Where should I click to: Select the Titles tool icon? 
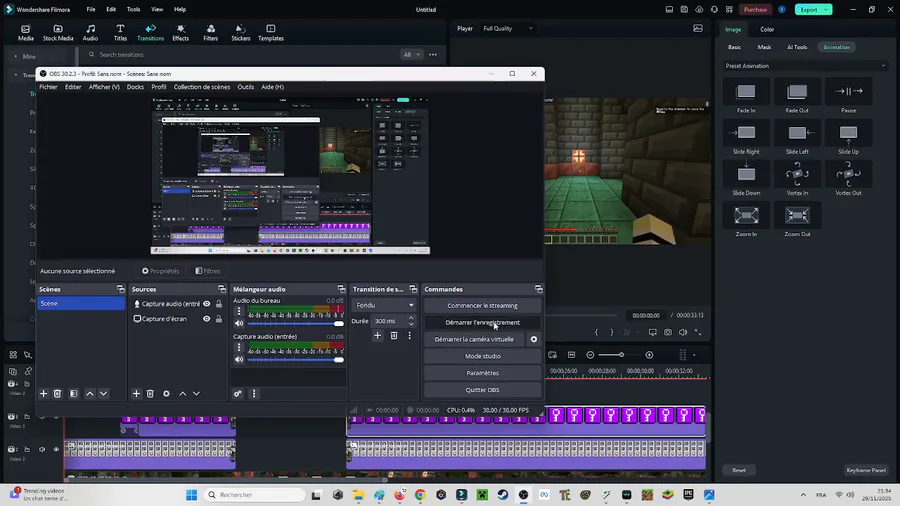120,32
